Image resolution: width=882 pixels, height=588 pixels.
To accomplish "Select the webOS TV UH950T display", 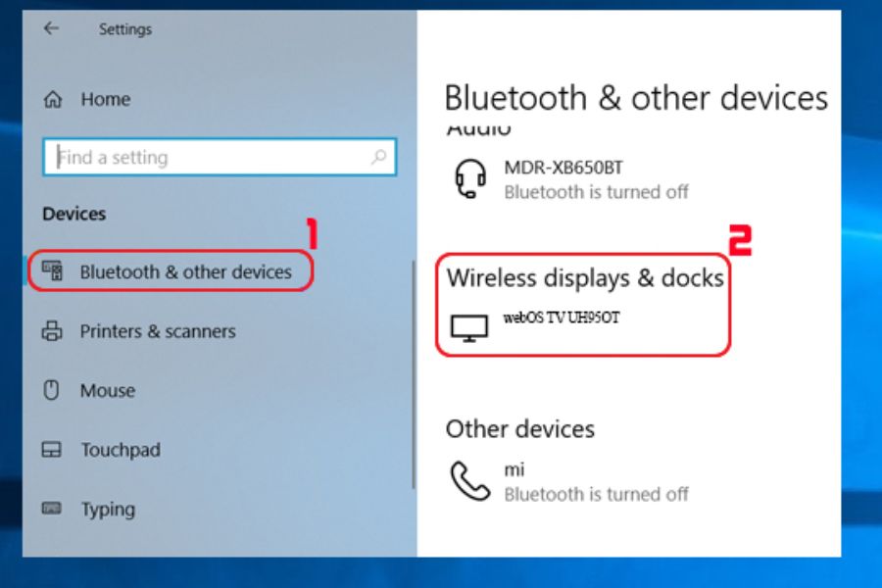I will tap(562, 318).
